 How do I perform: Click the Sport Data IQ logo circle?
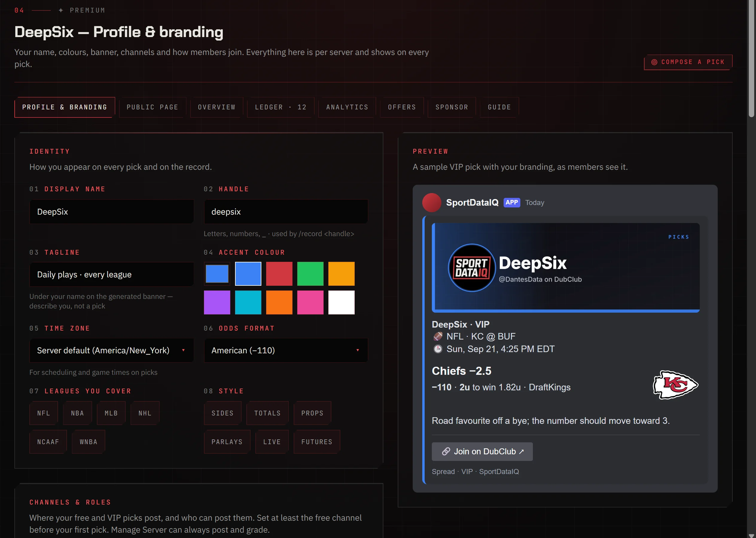click(471, 268)
